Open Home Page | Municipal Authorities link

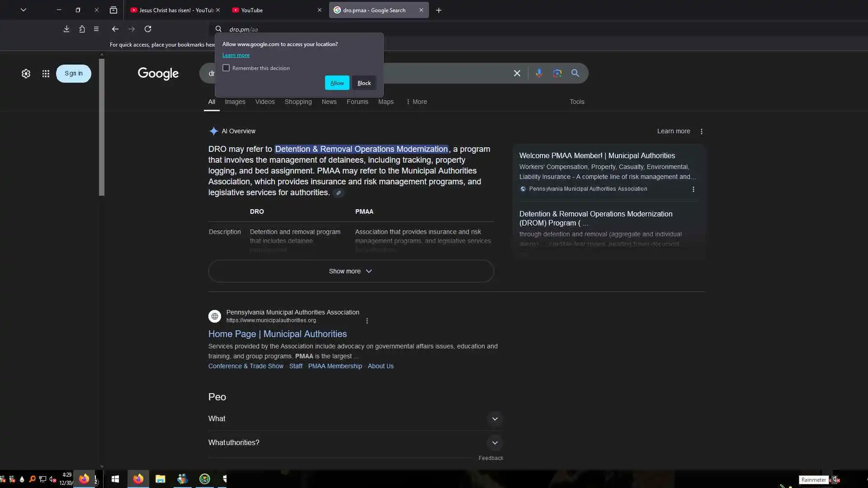point(277,334)
